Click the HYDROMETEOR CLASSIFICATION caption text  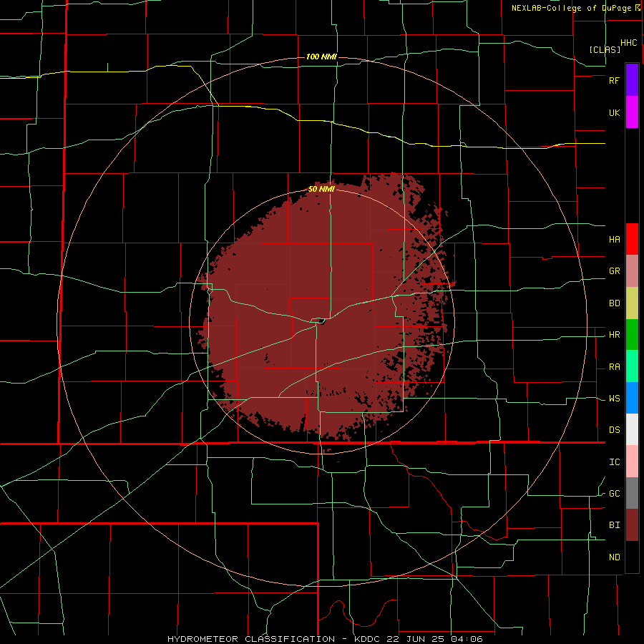tap(251, 639)
